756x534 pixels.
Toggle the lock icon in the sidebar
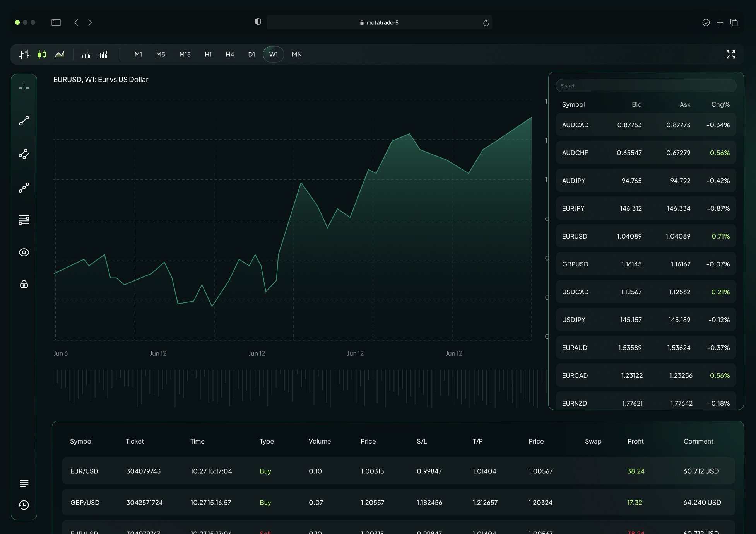[24, 284]
